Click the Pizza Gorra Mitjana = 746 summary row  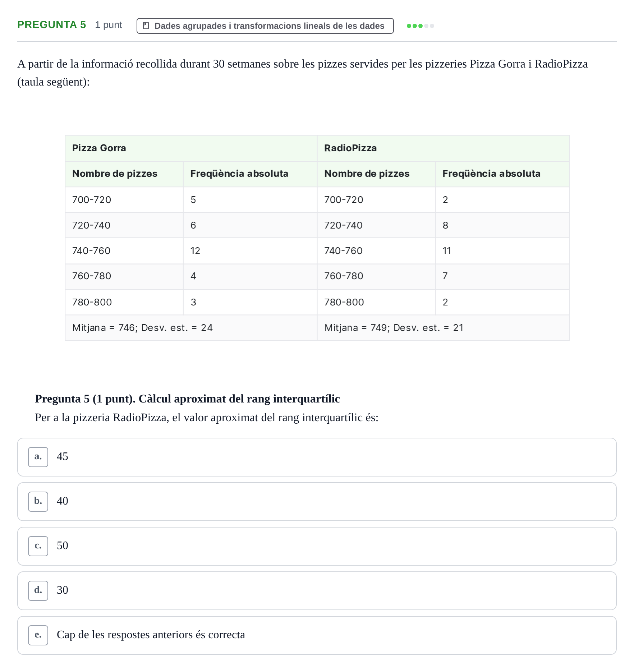191,328
